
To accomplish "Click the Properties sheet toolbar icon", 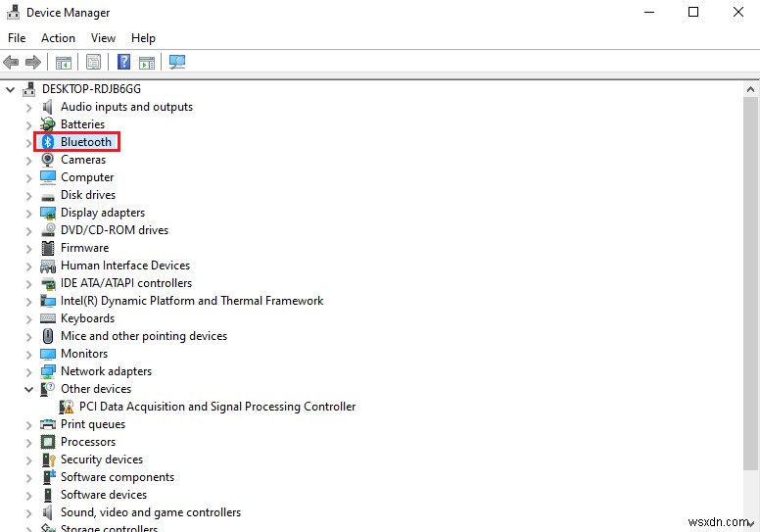I will click(93, 62).
